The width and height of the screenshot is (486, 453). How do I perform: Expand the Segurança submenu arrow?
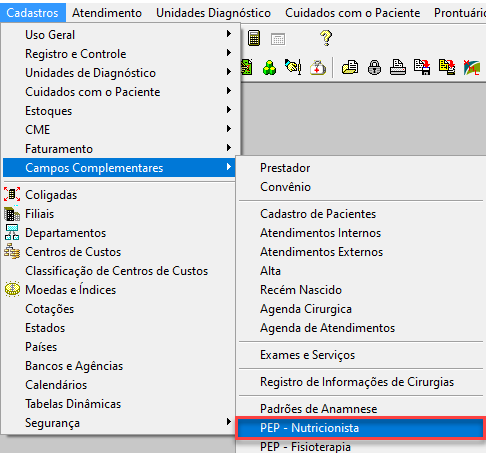[x=229, y=422]
